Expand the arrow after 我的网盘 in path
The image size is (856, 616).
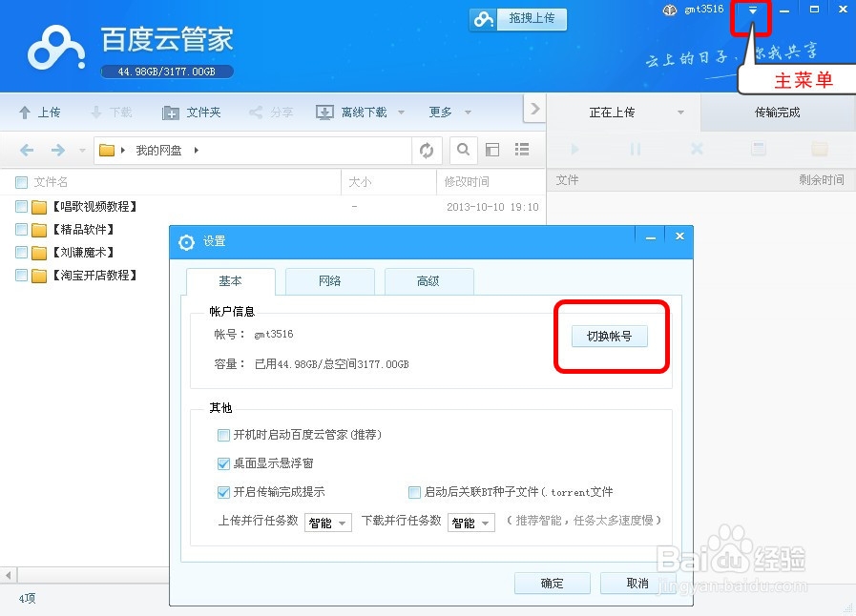tap(196, 150)
